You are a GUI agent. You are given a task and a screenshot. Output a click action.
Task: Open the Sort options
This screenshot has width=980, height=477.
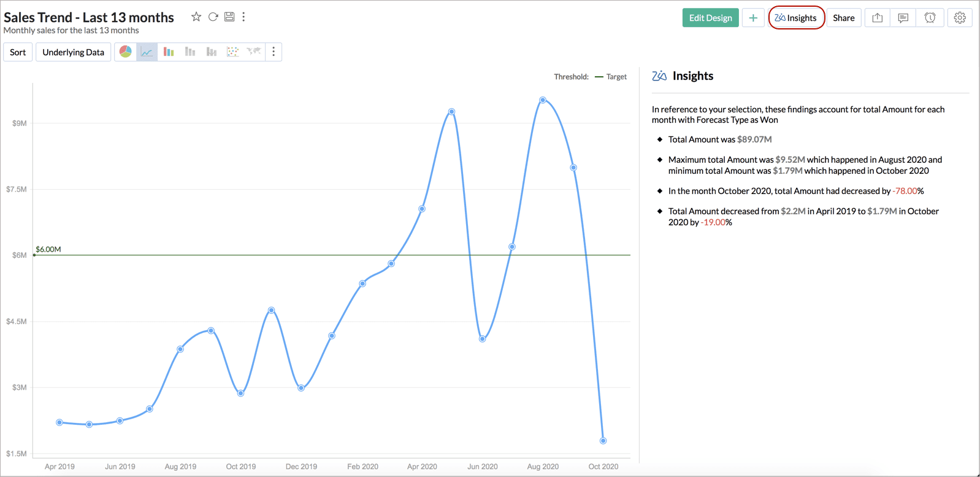click(18, 52)
